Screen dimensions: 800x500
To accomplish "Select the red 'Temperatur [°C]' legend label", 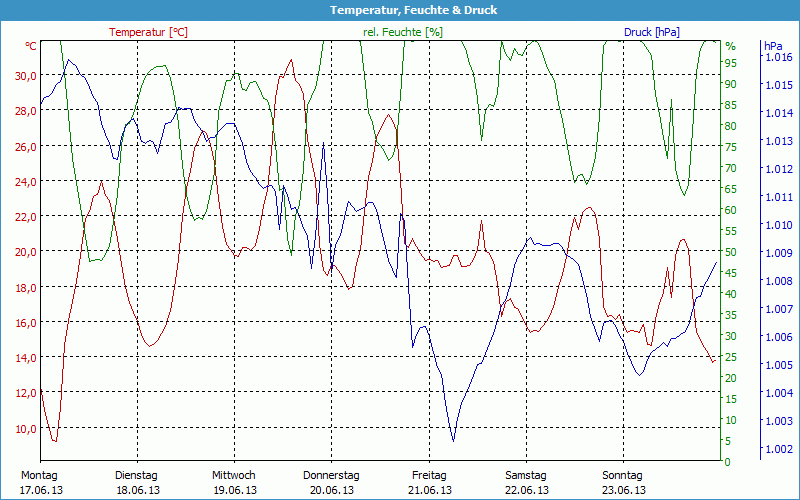I will click(x=148, y=32).
